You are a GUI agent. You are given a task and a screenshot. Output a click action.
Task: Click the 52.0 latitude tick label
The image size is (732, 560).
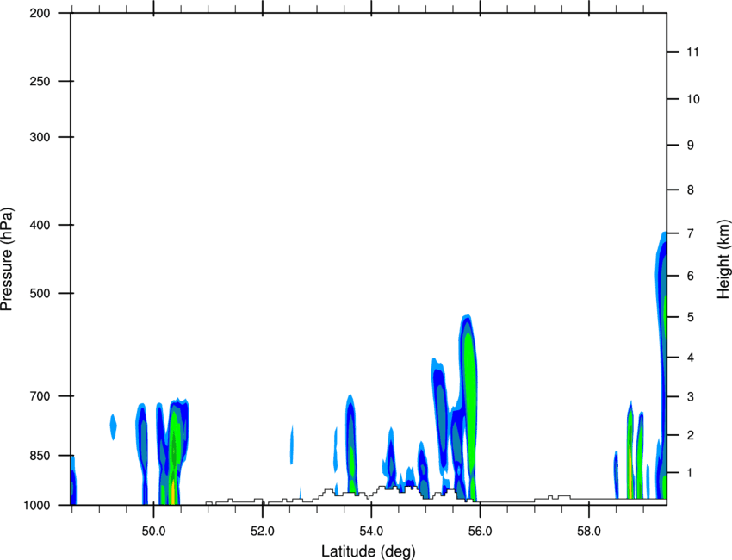263,532
